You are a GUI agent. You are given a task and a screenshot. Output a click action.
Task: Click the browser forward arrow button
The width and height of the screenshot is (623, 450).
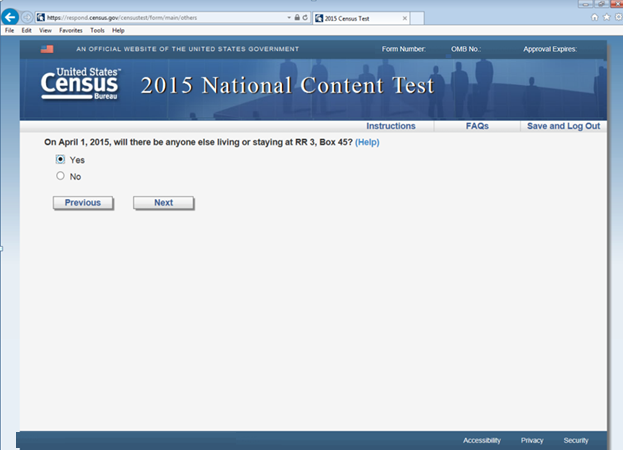[x=27, y=17]
